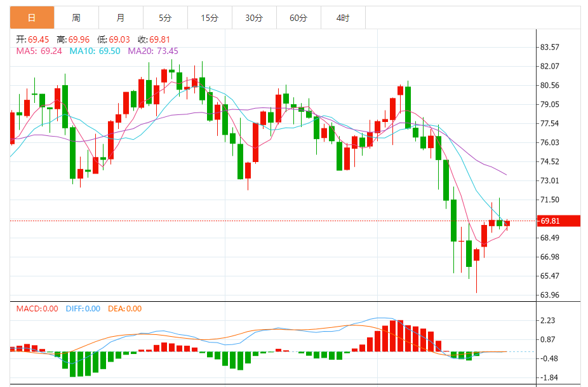
Task: Click the 63.96 price axis label
Action: click(x=549, y=295)
